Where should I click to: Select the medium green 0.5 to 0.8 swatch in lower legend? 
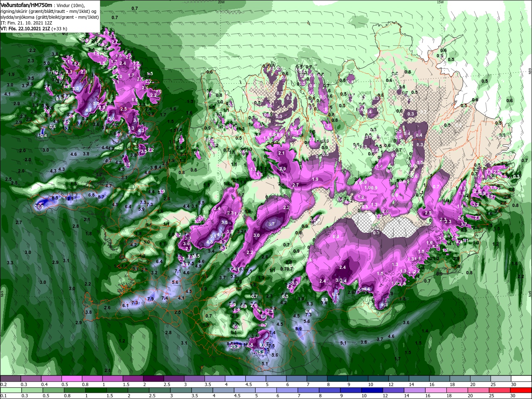tap(54, 390)
